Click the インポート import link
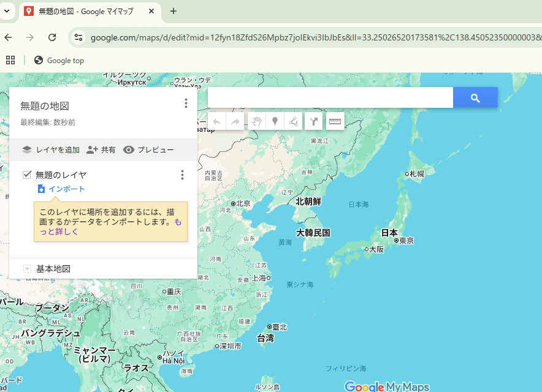Screen dimensions: 542x392 pos(66,189)
